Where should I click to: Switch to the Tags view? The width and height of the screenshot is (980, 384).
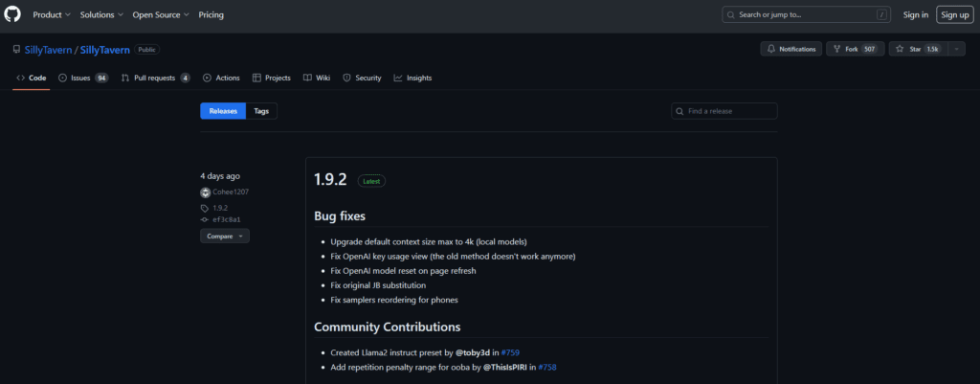tap(261, 111)
